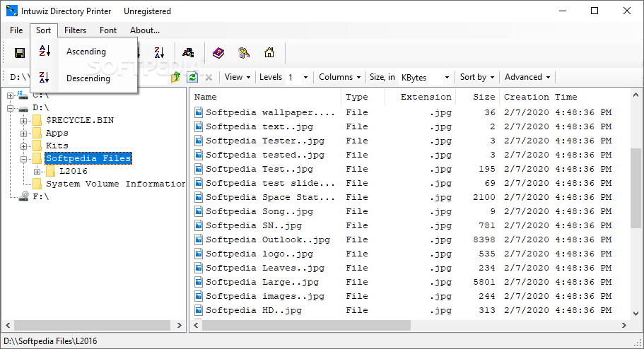Click the registration keys icon
The width and height of the screenshot is (644, 349).
point(244,52)
